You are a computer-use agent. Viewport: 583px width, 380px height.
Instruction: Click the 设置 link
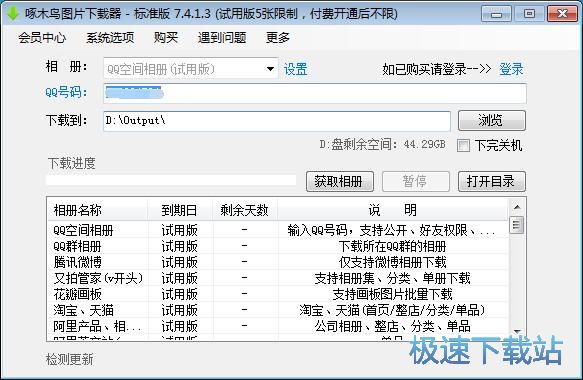tap(296, 69)
